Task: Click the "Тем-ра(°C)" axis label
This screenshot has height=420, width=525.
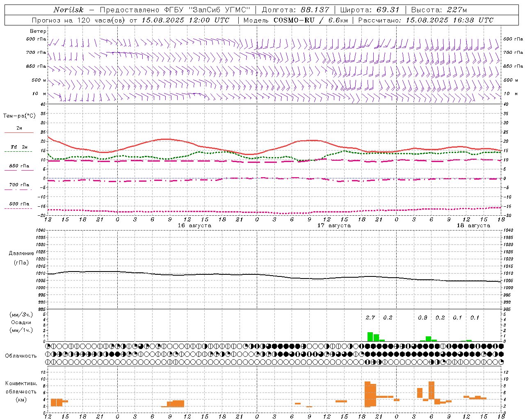Action: 19,116
